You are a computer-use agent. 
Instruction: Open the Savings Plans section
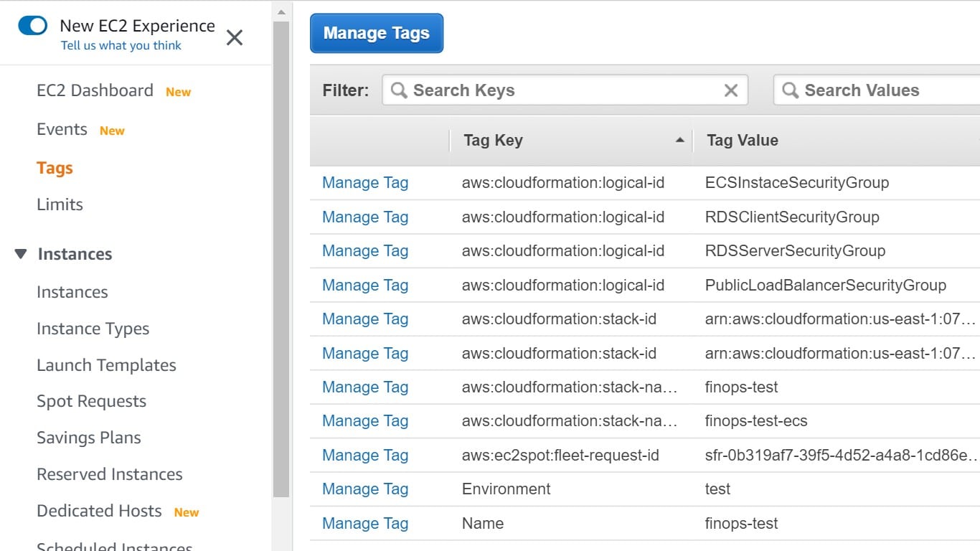pos(88,438)
